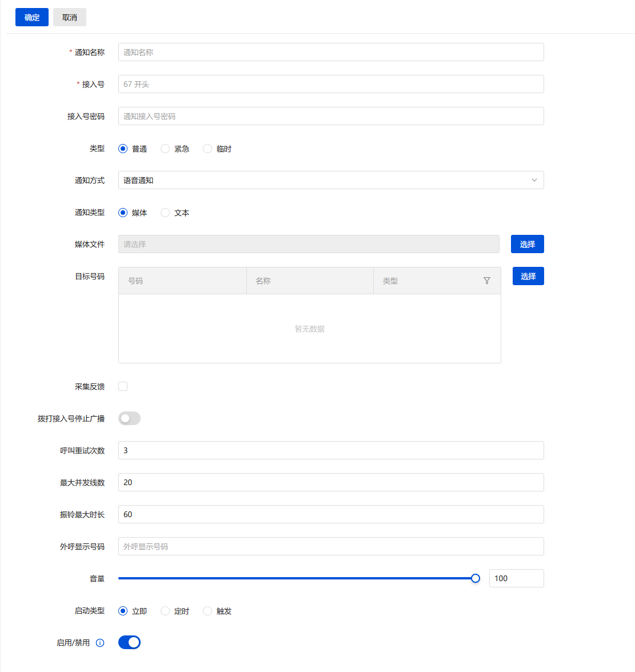
Task: Expand the 通知方式 dropdown arrow
Action: coord(534,180)
